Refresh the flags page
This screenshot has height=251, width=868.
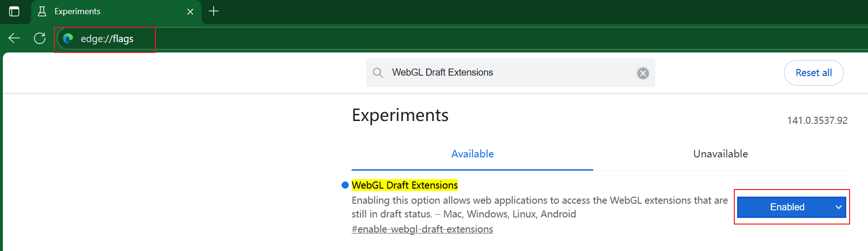[40, 38]
